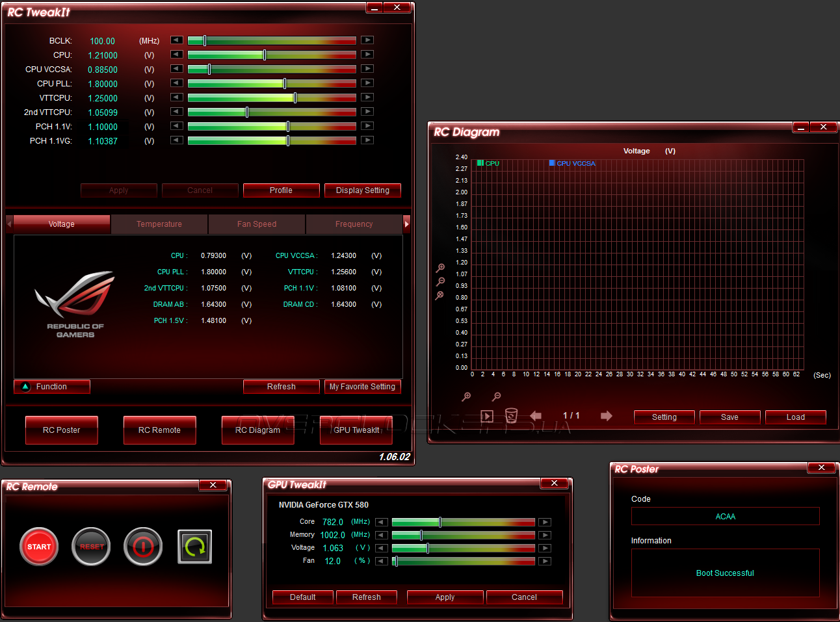This screenshot has height=622, width=840.
Task: Close the GPU TweakIt window
Action: 555,483
